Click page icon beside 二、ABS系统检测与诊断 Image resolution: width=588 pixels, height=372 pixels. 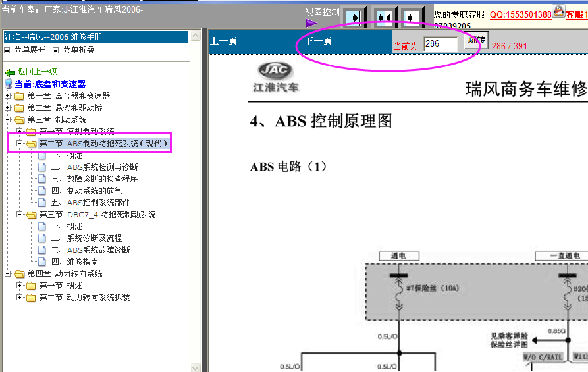(x=42, y=167)
